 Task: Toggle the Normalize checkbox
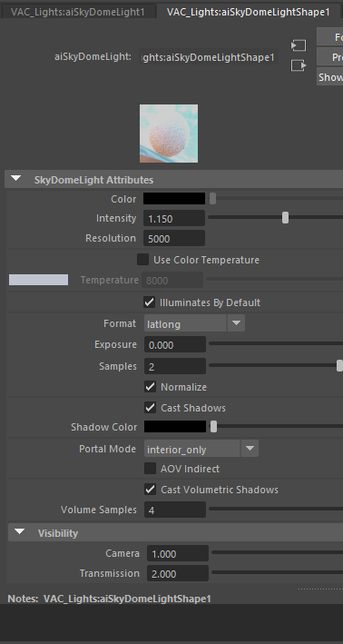click(x=150, y=386)
